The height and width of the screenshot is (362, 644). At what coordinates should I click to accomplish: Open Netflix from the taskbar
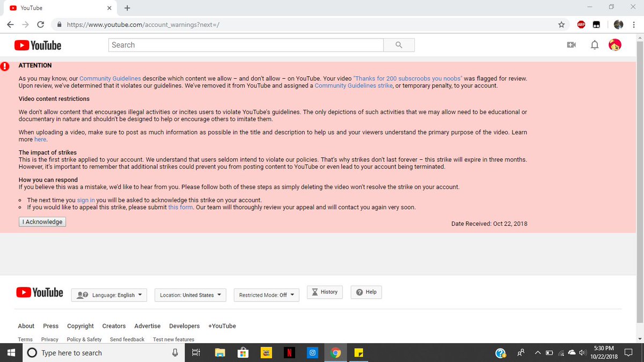coord(289,352)
